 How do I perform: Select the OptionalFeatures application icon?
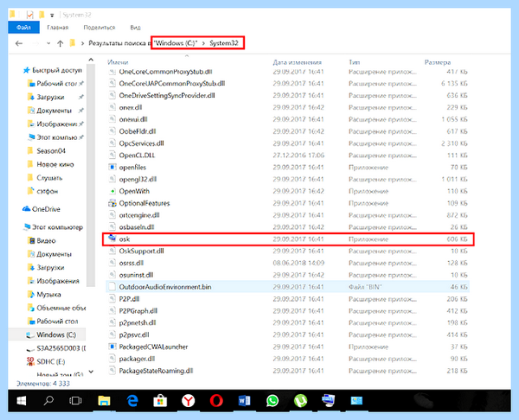(112, 203)
